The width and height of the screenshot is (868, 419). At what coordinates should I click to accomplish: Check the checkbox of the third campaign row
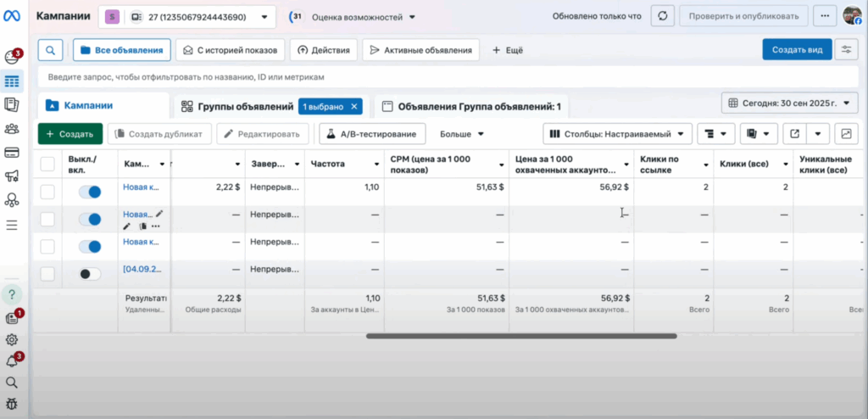tap(47, 246)
